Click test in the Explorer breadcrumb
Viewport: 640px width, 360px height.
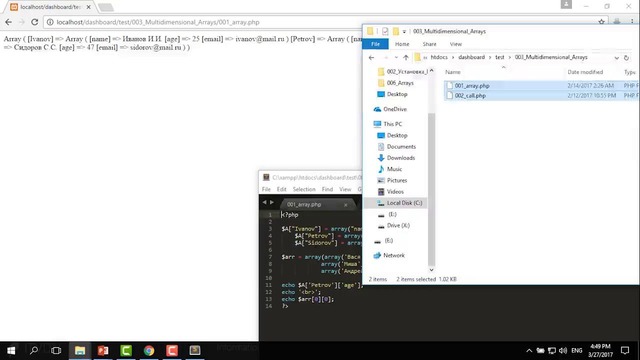pos(500,57)
